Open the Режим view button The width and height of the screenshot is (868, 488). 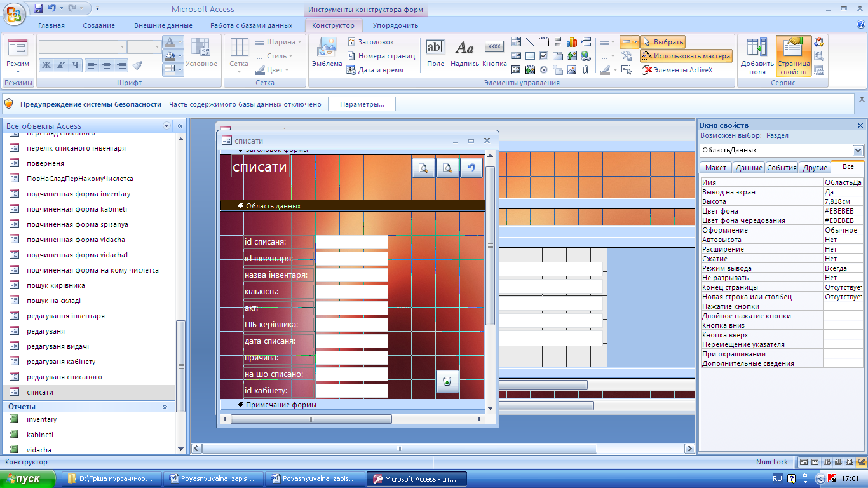coord(18,55)
